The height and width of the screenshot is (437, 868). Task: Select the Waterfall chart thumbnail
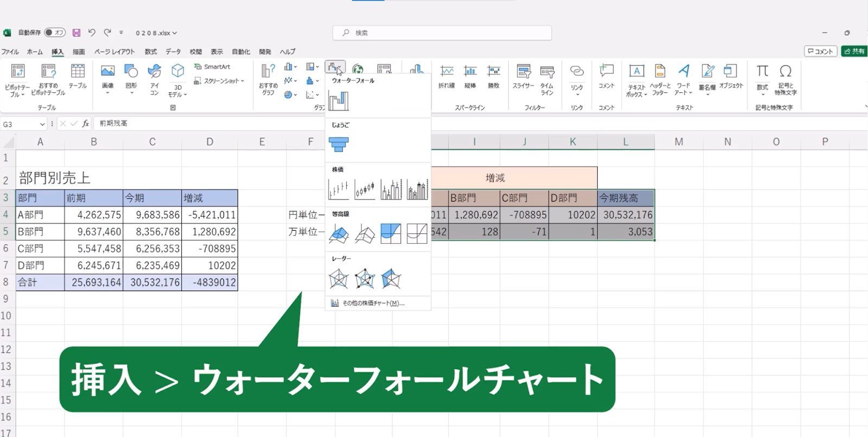(339, 100)
